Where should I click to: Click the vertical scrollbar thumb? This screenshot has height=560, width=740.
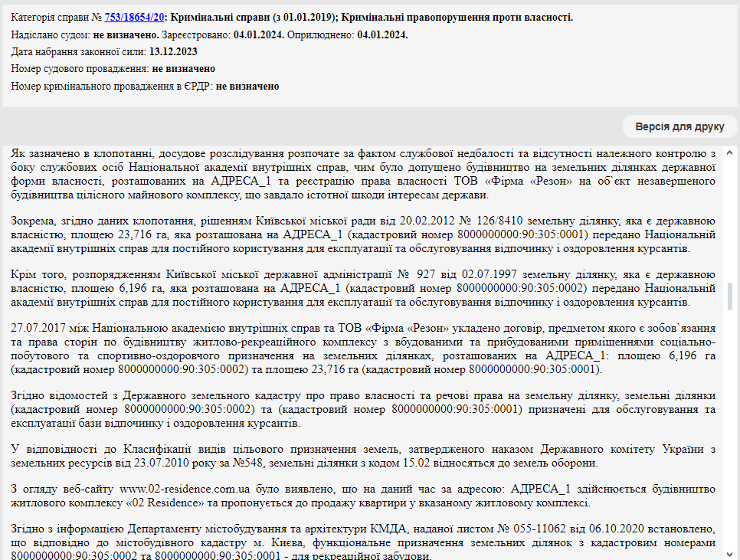[x=732, y=296]
